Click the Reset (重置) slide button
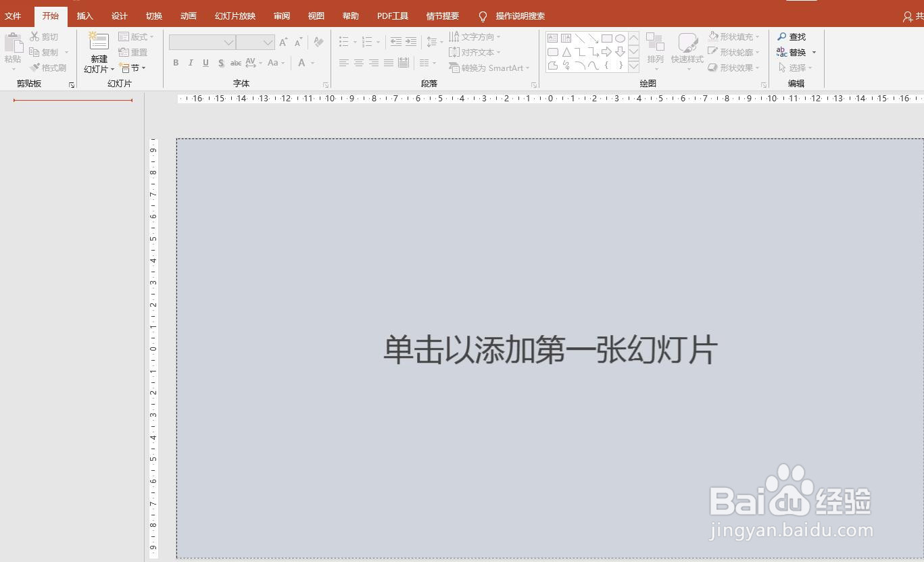Screen dimensions: 924x562 [133, 52]
